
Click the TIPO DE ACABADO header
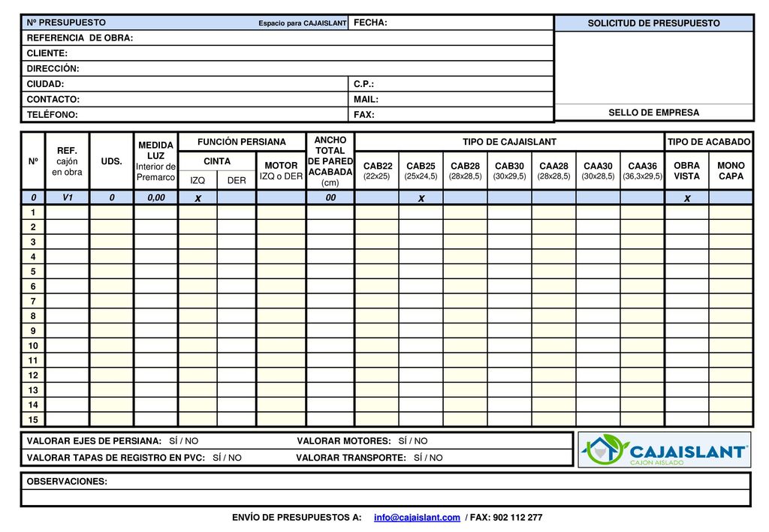[709, 142]
